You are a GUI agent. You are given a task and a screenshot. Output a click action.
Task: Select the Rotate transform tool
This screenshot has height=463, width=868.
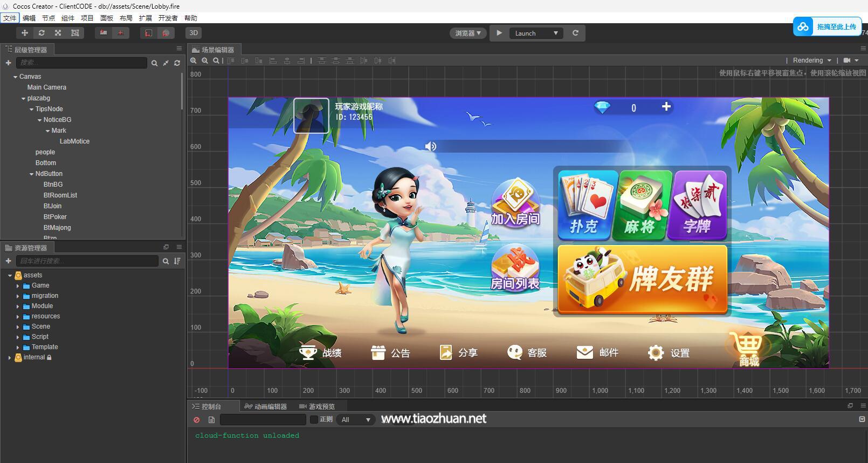42,33
